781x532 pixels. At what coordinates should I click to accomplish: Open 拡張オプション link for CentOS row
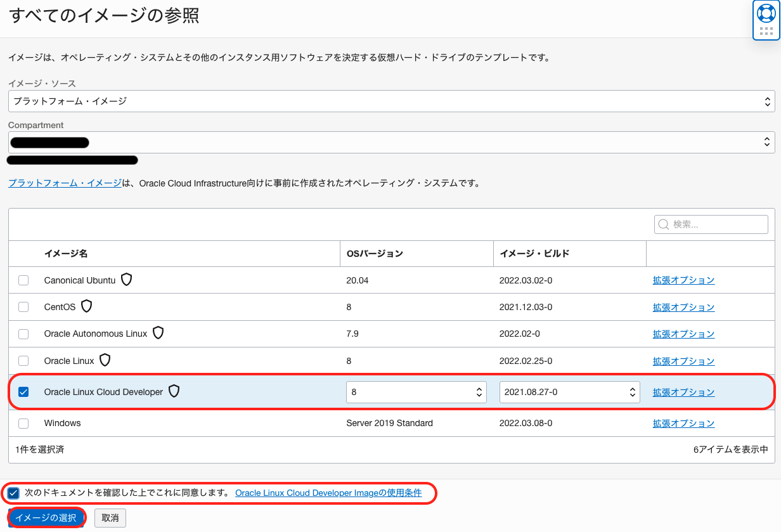(683, 307)
